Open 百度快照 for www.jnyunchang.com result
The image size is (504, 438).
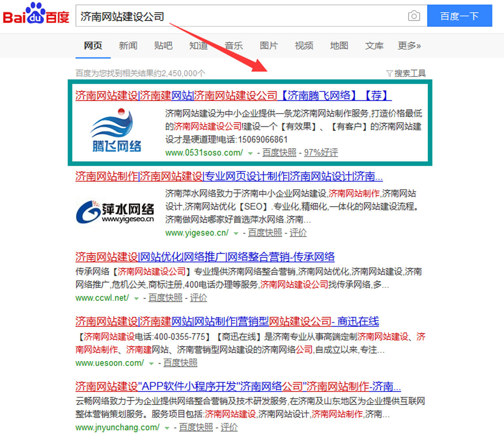click(x=196, y=427)
